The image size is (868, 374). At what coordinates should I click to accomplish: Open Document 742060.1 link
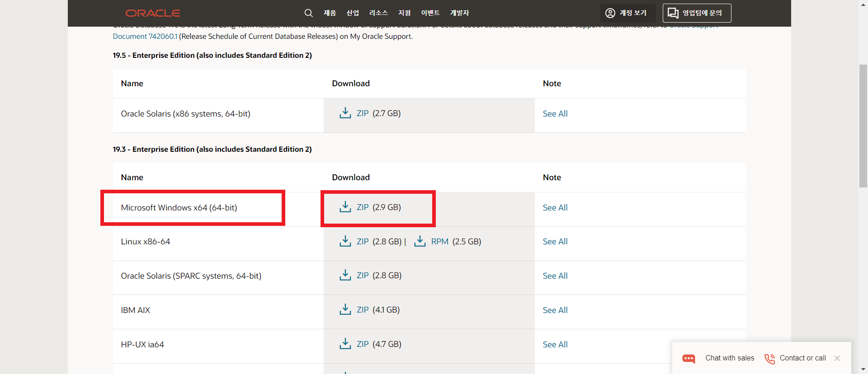145,36
